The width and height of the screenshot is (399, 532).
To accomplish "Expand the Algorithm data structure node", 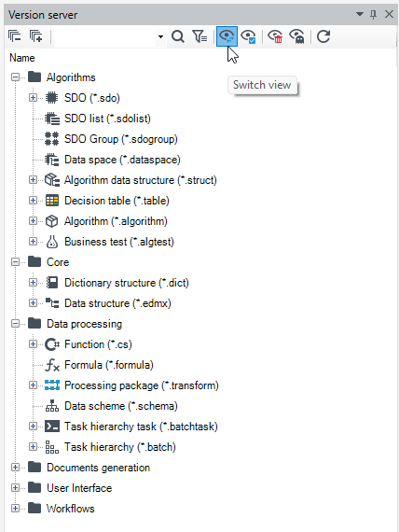I will coord(33,180).
